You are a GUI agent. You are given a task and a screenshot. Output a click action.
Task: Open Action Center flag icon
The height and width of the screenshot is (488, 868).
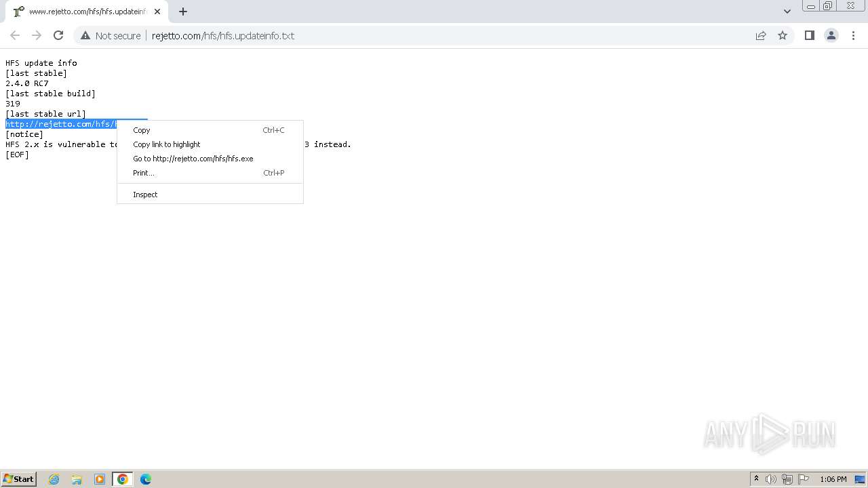tap(804, 479)
